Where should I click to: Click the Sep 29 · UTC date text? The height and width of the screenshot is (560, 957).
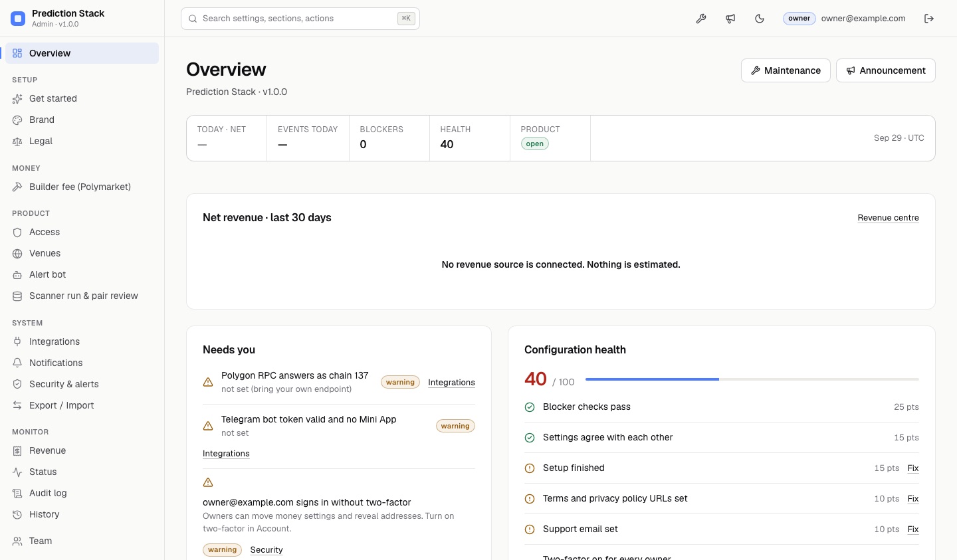coord(899,138)
